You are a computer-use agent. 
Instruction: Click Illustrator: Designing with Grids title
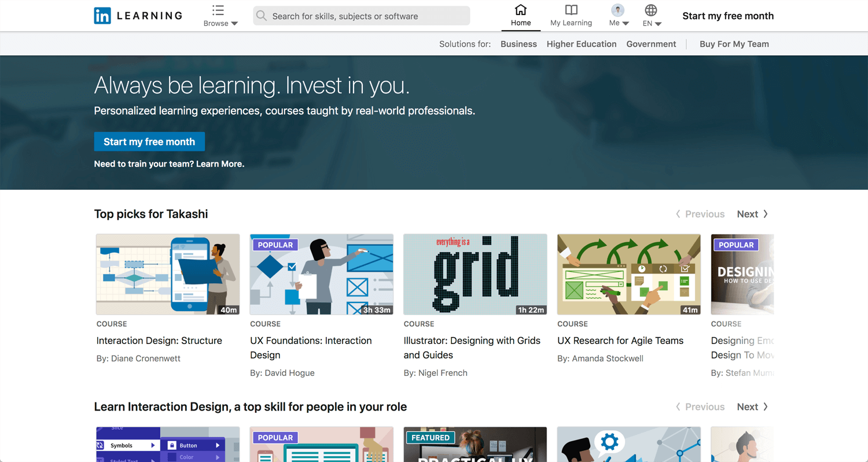472,348
